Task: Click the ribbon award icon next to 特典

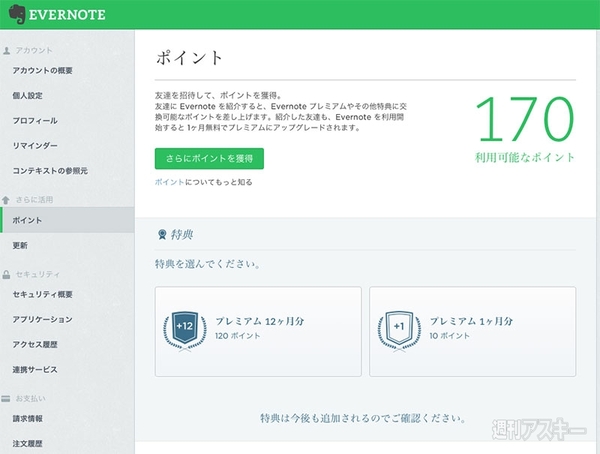Action: pos(162,234)
